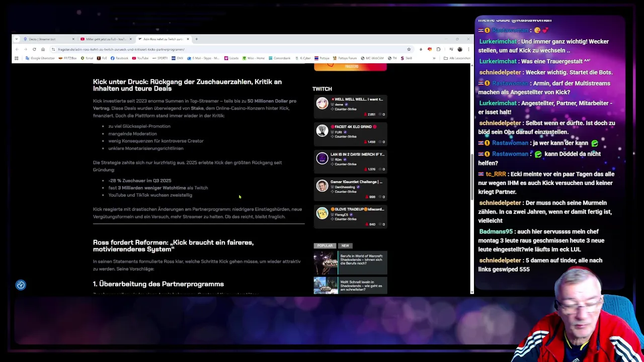
Task: Open the Skrill bookmark
Action: point(406,58)
